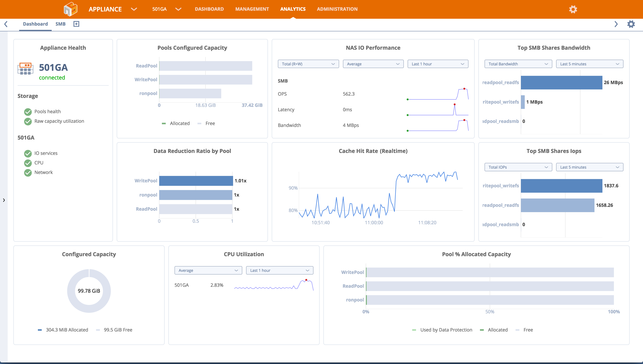Open dashboard settings gear below toolbar
The width and height of the screenshot is (643, 364).
point(631,24)
